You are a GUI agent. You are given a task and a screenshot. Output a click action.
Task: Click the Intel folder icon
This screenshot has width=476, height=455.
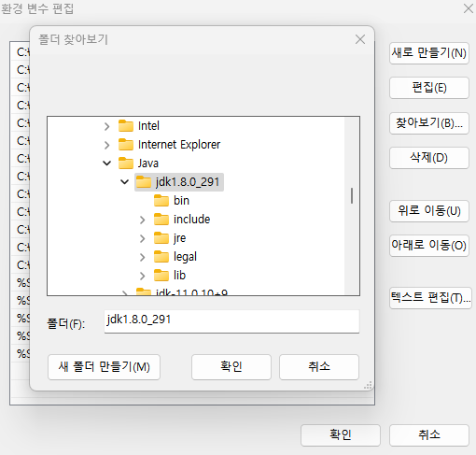click(126, 126)
